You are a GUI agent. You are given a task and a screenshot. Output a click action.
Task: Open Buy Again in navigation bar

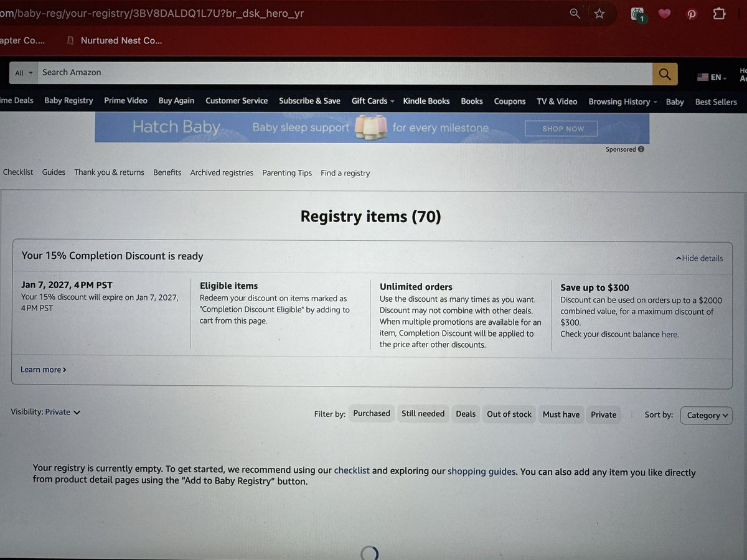tap(176, 100)
